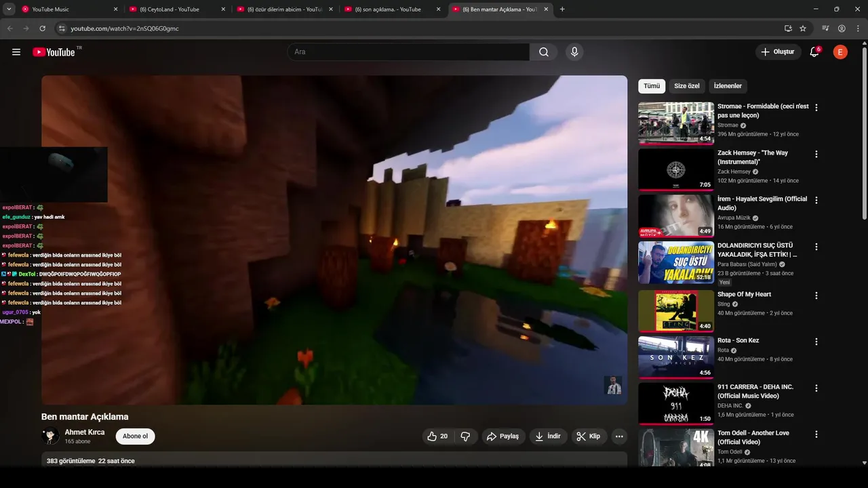
Task: Switch to the son açıklama tab
Action: [393, 9]
